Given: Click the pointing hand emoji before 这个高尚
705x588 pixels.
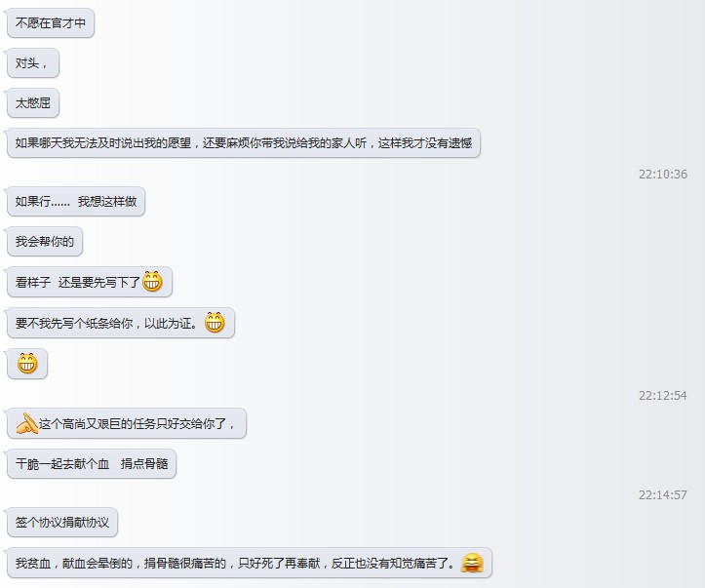Looking at the screenshot, I should click(x=27, y=423).
